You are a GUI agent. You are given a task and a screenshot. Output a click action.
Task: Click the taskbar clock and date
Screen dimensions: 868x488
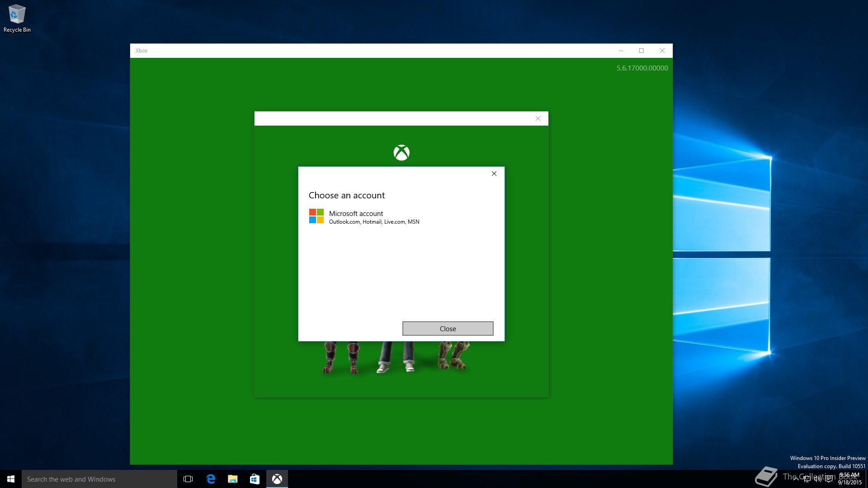coord(850,479)
